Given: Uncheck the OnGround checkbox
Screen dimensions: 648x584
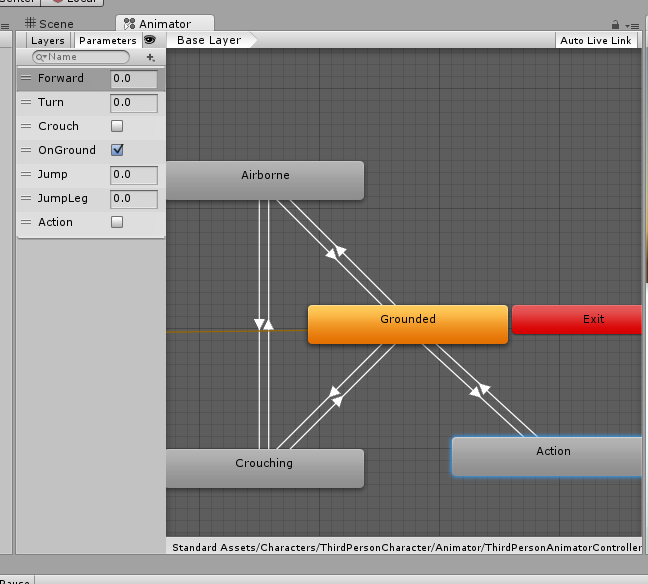Looking at the screenshot, I should click(x=117, y=150).
